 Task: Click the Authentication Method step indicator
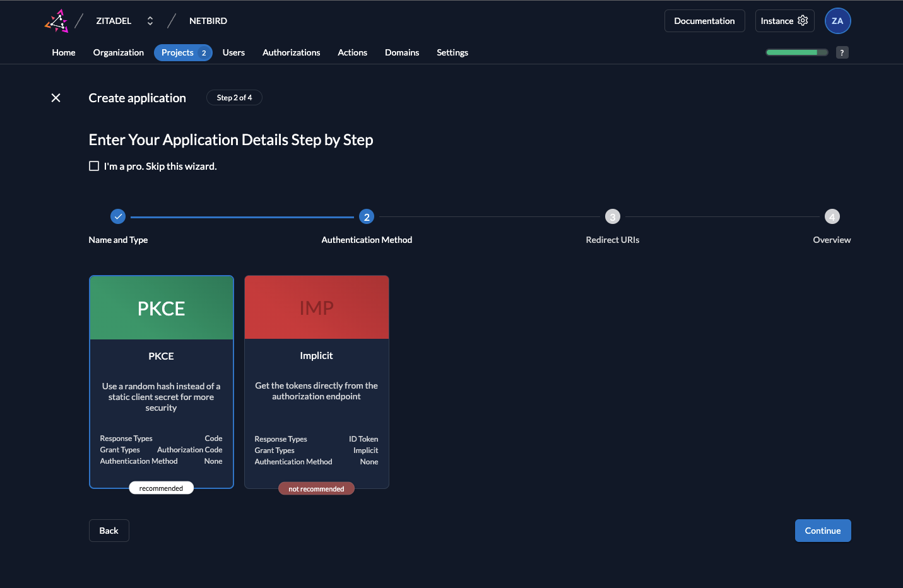click(367, 216)
